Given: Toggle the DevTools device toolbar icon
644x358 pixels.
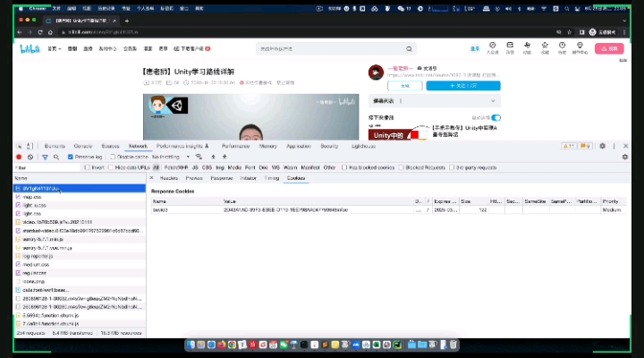Looking at the screenshot, I should (x=30, y=146).
